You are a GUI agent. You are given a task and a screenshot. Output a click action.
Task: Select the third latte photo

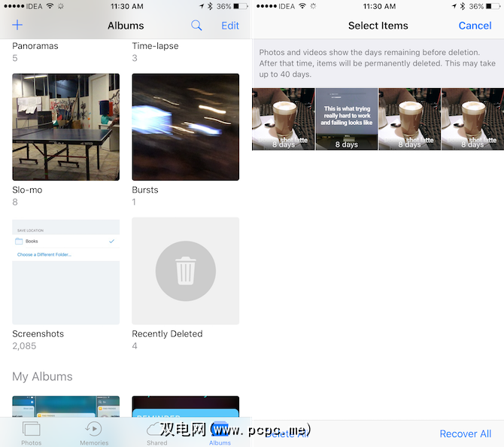pos(409,119)
